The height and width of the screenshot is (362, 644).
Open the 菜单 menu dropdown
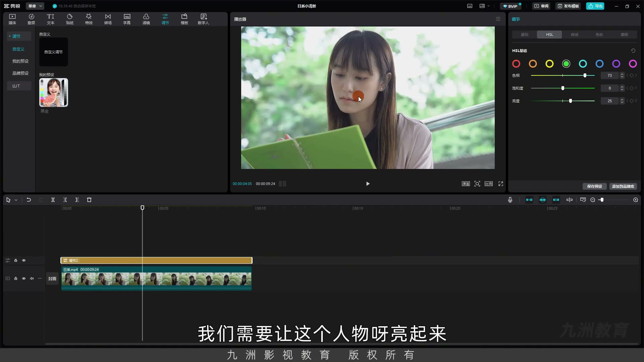coord(35,6)
